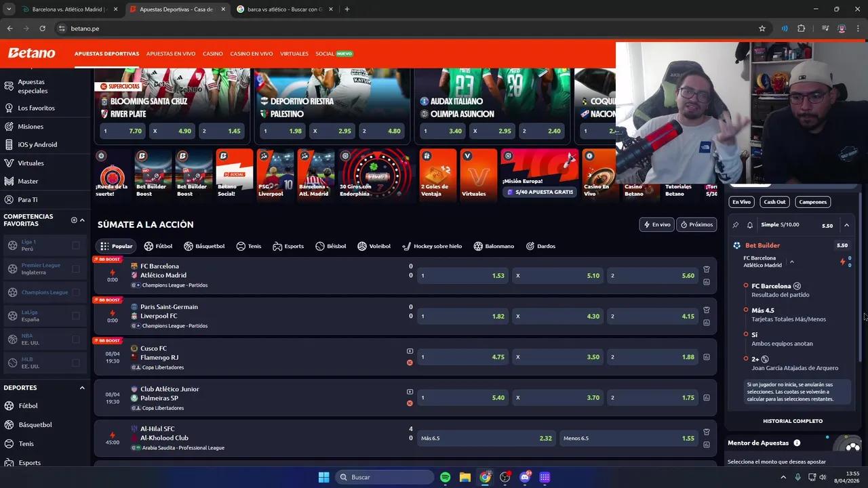
Task: Tick the NBA EE. UU. checkbox
Action: click(x=75, y=340)
